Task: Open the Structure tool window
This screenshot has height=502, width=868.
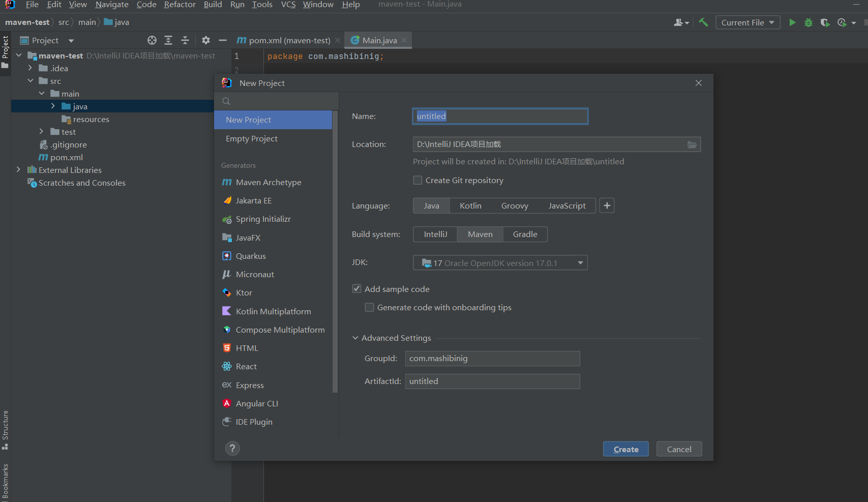Action: click(5, 430)
